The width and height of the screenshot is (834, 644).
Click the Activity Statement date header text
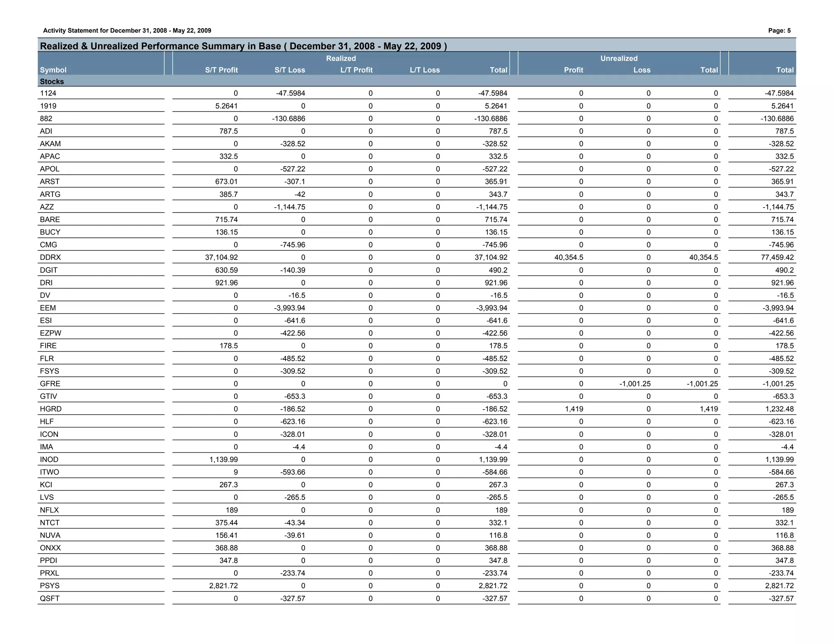[x=127, y=31]
